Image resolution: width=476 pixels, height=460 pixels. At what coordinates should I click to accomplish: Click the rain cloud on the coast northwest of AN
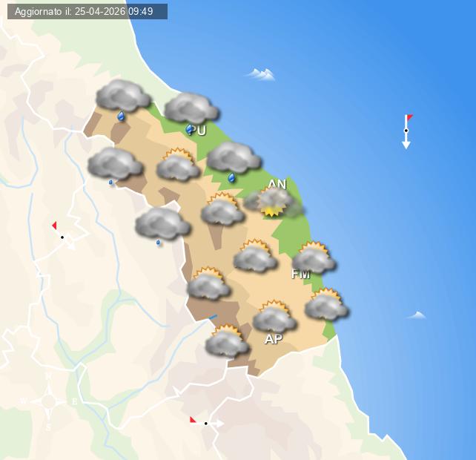234,162
